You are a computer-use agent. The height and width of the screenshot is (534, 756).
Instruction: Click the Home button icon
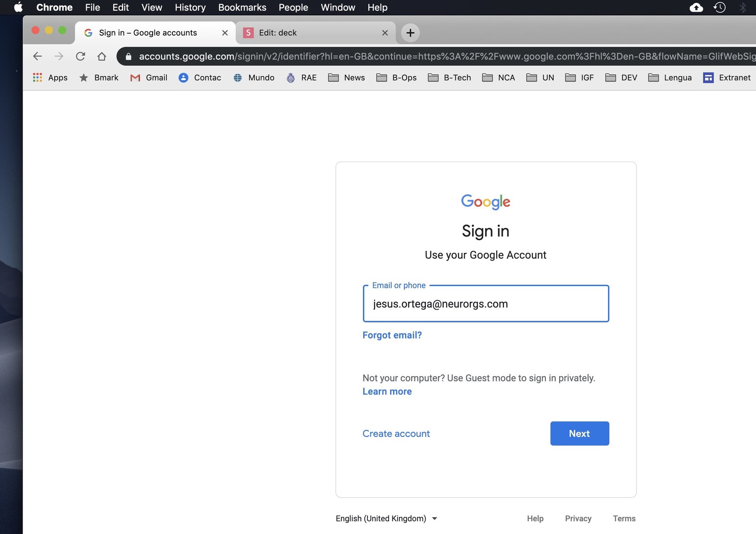pyautogui.click(x=102, y=56)
